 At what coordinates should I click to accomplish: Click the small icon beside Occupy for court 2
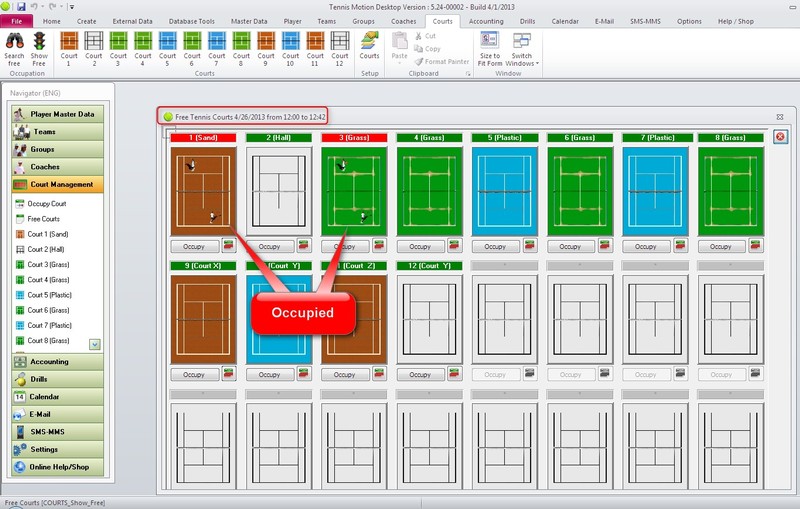pos(305,244)
